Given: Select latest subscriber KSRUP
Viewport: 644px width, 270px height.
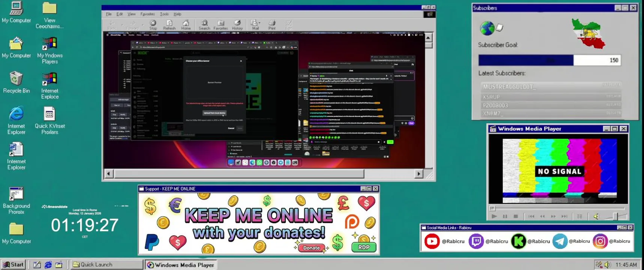Looking at the screenshot, I should pyautogui.click(x=551, y=97).
